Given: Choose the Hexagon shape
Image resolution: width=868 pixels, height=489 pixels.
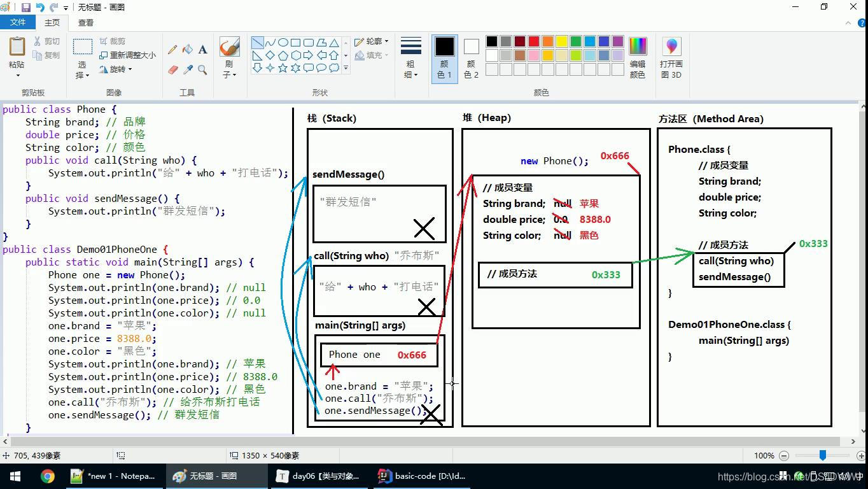Looking at the screenshot, I should (295, 55).
